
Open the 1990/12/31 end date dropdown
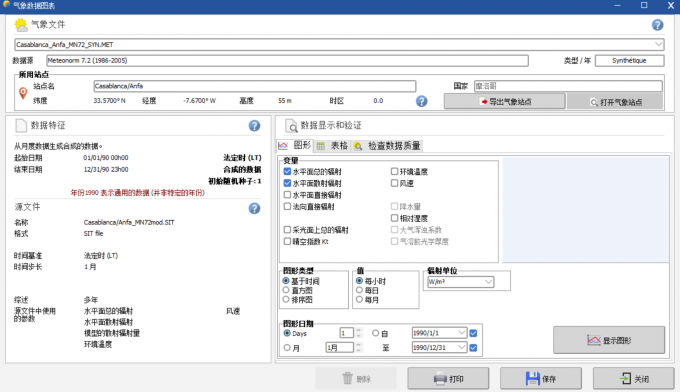(x=461, y=347)
